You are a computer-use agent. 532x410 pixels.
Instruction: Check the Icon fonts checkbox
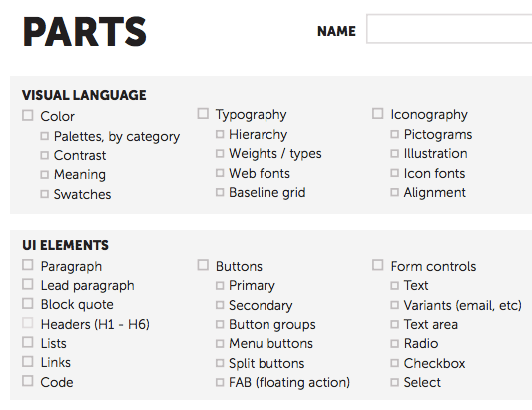click(x=394, y=173)
